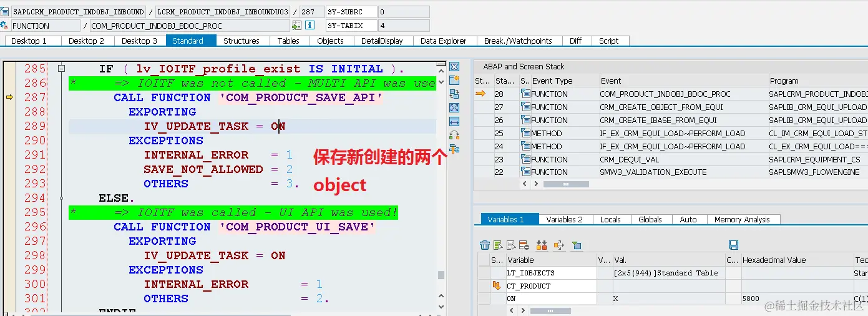Switch to Globals tab
868x316 pixels.
click(650, 219)
